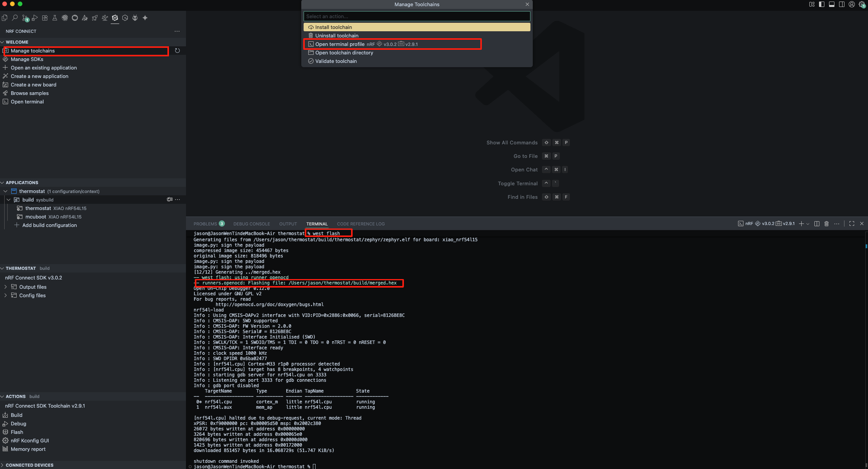This screenshot has width=868, height=469.
Task: Open the ESP-IDF Espressif view icon
Action: 65,18
